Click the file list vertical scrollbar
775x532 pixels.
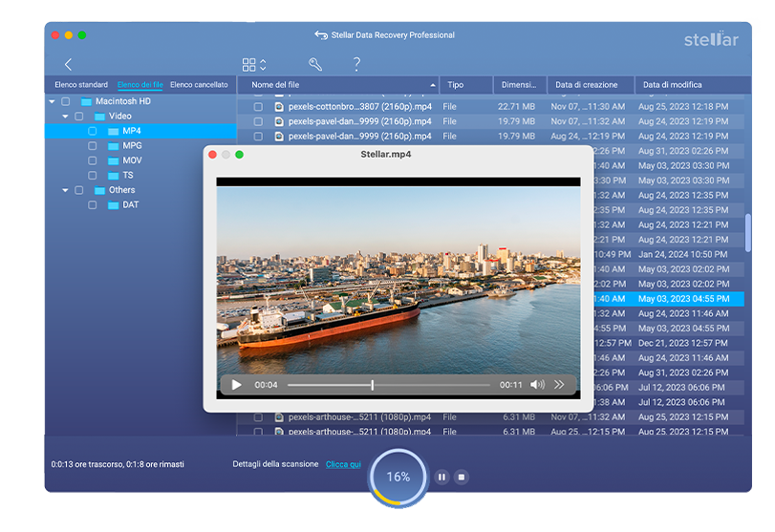coord(748,233)
